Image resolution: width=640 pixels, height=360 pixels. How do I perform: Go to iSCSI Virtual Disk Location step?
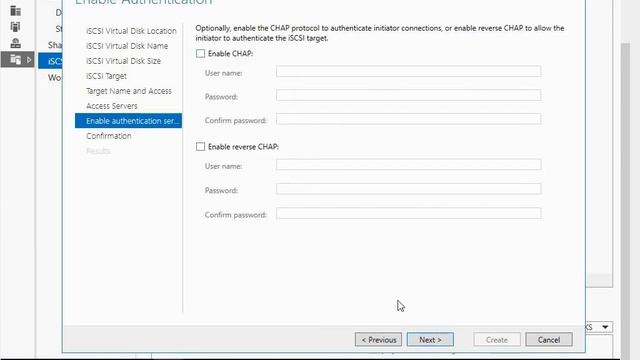tap(131, 31)
